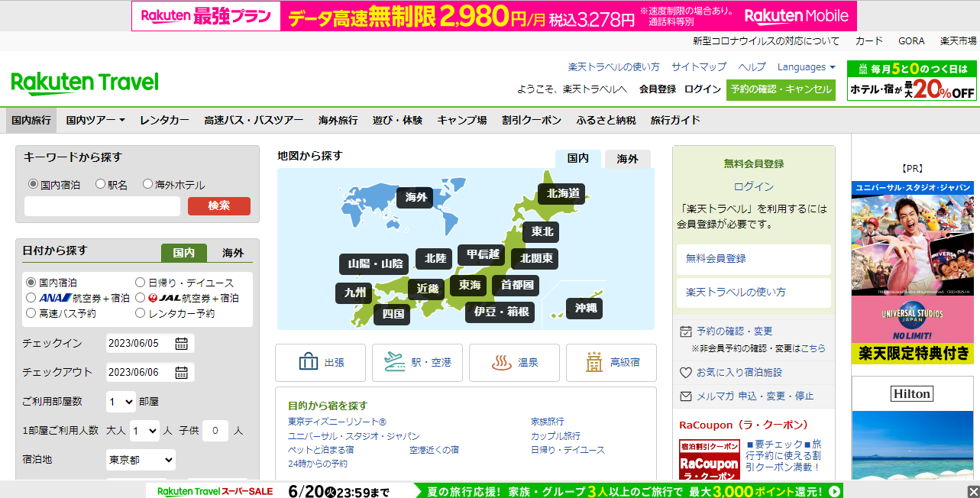Click the airplane station/airport (駅・空港) icon
The width and height of the screenshot is (980, 498).
[395, 362]
